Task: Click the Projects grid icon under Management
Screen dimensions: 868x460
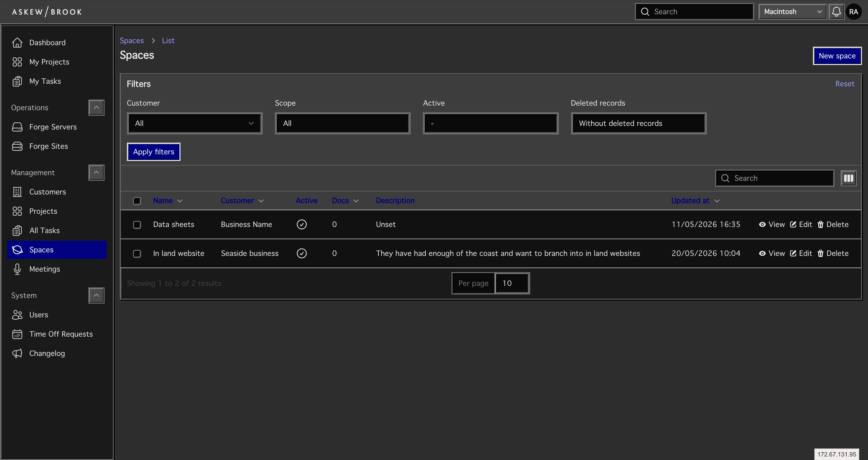Action: [17, 211]
